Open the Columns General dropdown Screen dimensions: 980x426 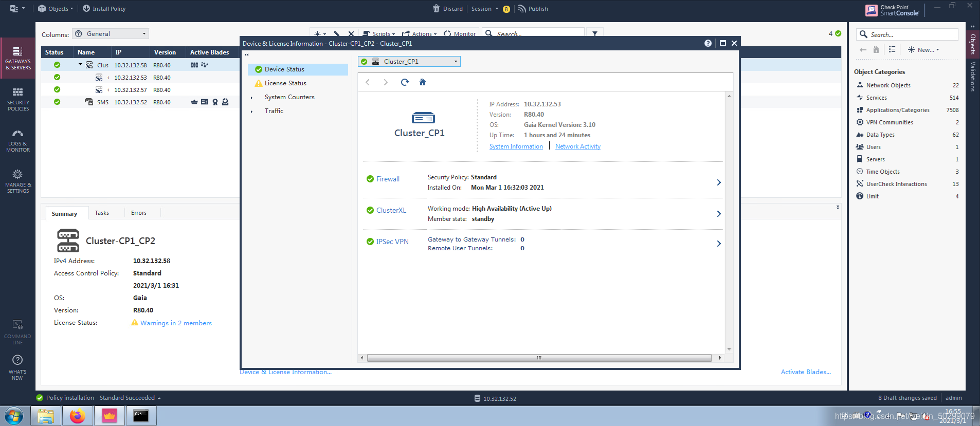click(x=111, y=34)
